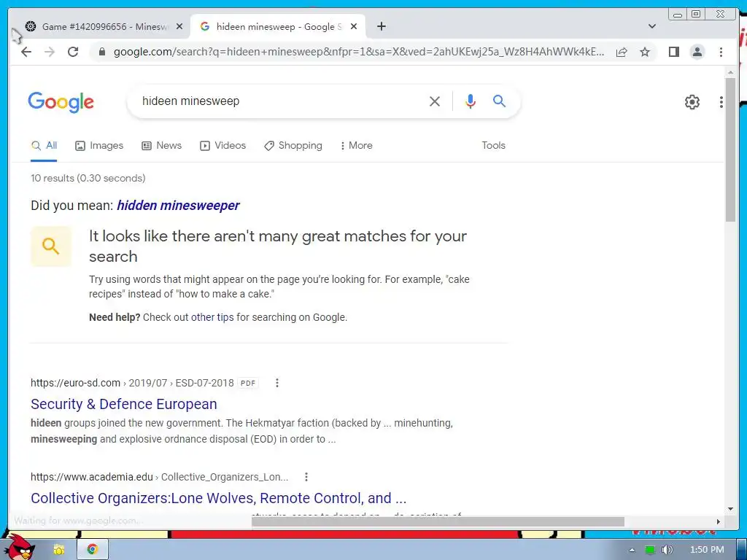Screen dimensions: 747x560
Task: Expand the More search categories menu
Action: (x=356, y=146)
